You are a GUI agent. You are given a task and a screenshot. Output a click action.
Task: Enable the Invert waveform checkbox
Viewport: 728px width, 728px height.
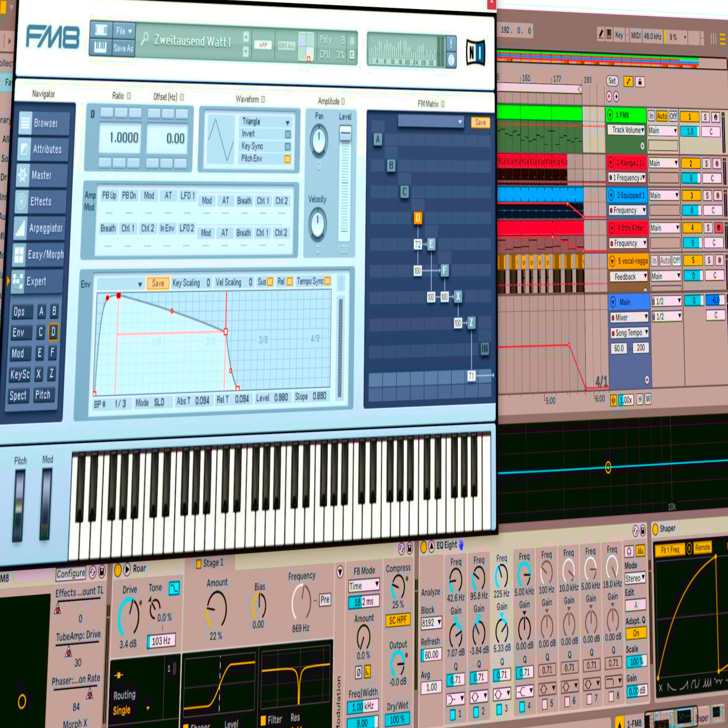288,134
